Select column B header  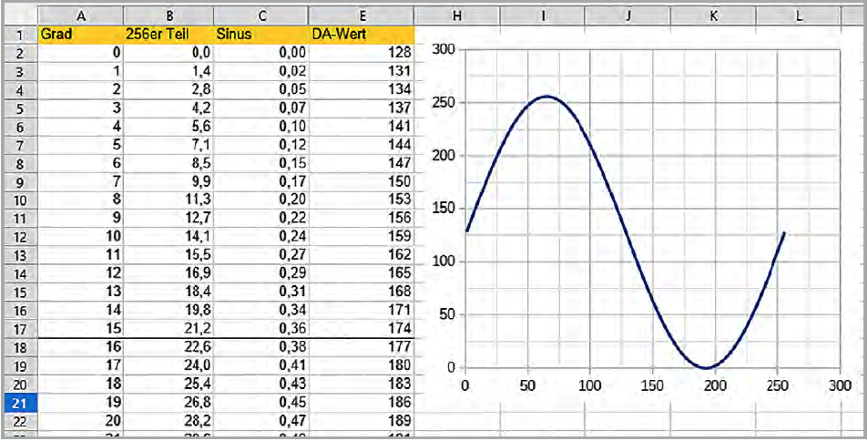pos(168,16)
